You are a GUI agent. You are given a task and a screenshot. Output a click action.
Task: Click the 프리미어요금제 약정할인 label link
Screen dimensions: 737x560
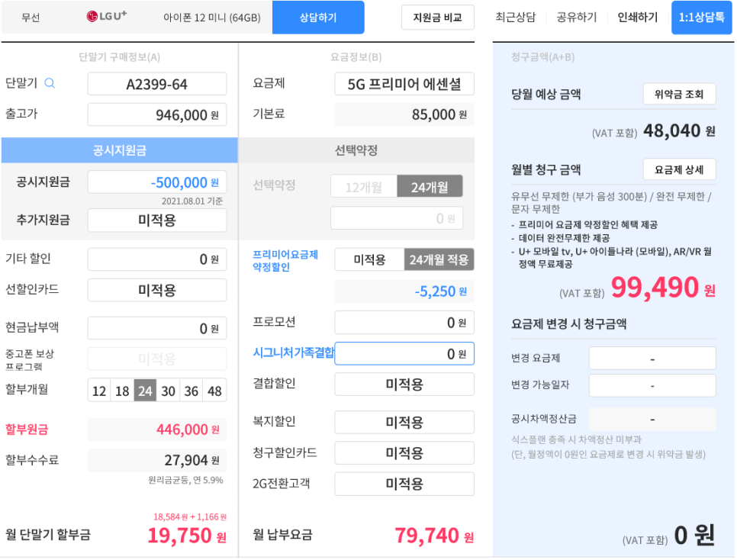(x=285, y=260)
